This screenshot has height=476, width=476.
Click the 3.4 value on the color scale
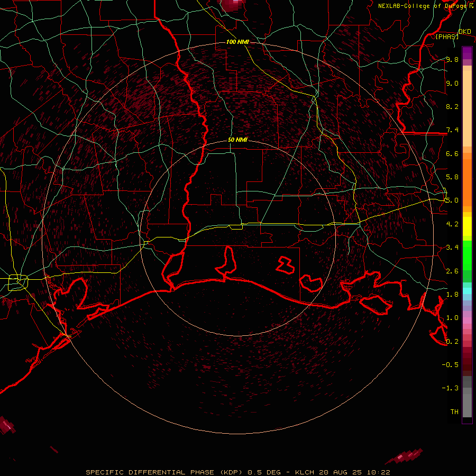point(452,248)
